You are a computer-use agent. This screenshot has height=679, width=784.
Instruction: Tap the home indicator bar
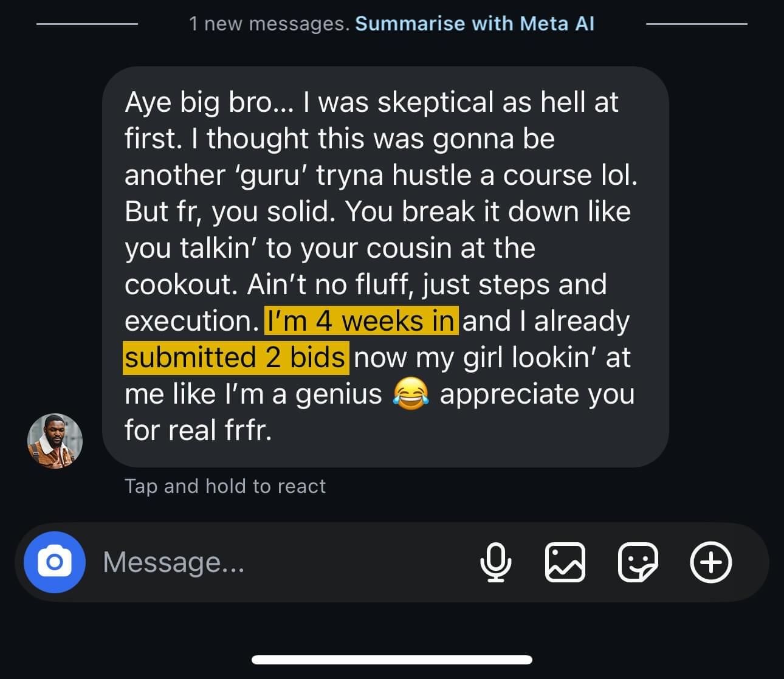392,660
